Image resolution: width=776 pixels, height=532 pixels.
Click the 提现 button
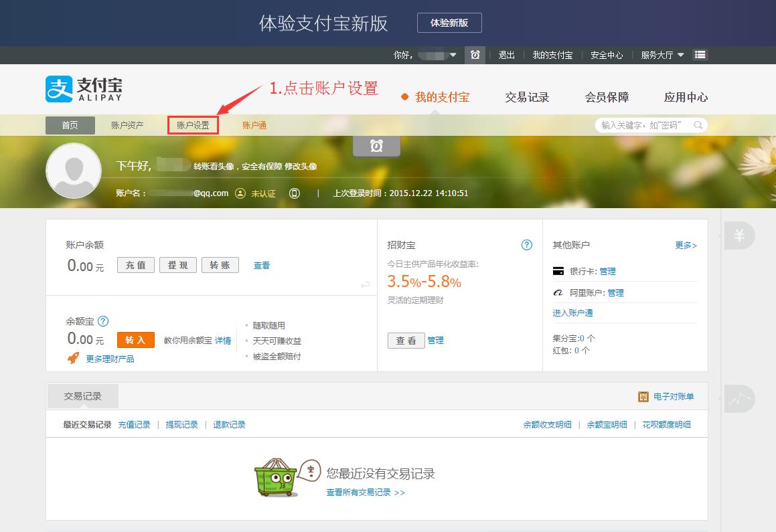177,265
